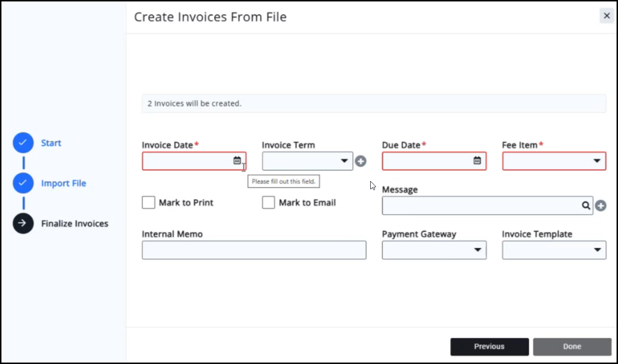The image size is (618, 364).
Task: Add a new Invoice Term with plus icon
Action: (361, 161)
